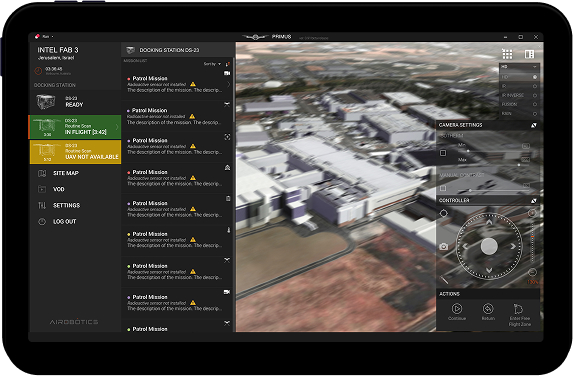
Task: Click the vertical zoom slider in Controller
Action: click(x=532, y=242)
